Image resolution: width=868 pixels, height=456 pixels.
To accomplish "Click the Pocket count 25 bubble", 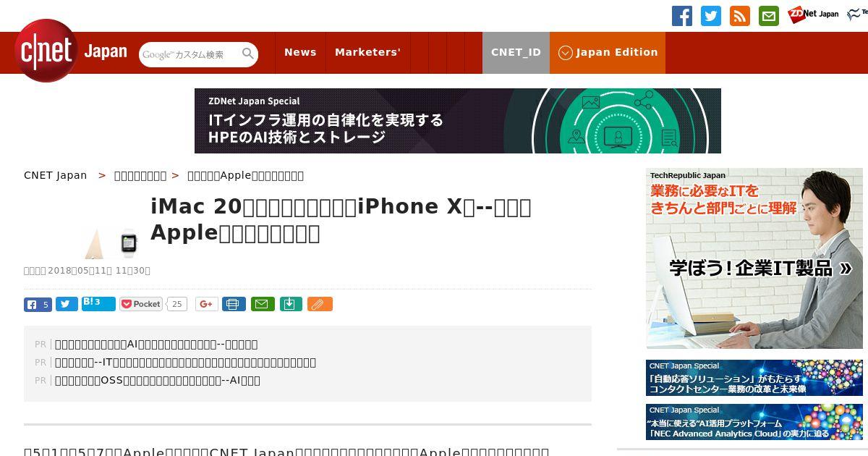I will (176, 304).
